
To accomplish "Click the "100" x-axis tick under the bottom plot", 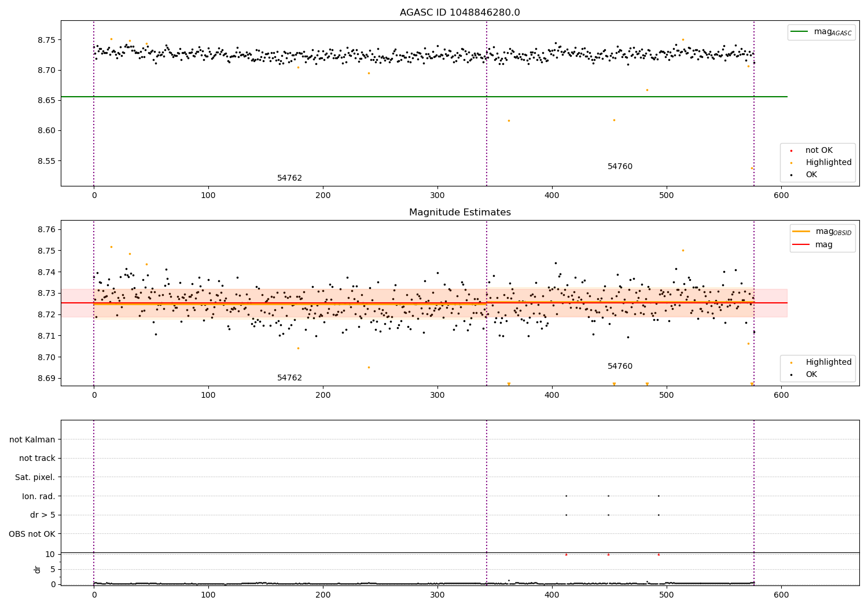I will click(x=208, y=595).
